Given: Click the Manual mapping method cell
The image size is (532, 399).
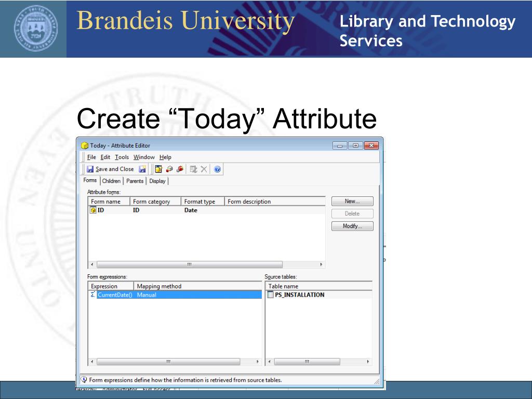Looking at the screenshot, I should pos(147,295).
